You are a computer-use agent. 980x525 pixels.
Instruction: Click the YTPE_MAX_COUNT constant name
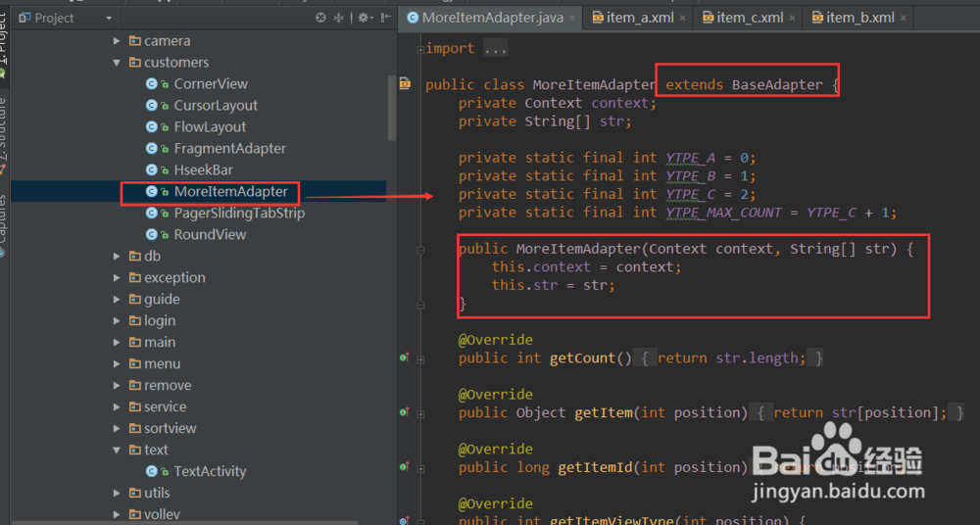click(723, 213)
